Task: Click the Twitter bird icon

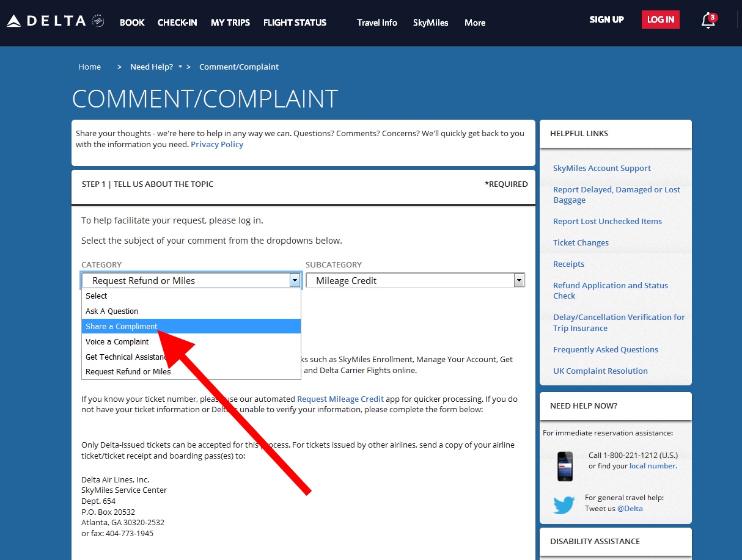Action: [x=564, y=504]
